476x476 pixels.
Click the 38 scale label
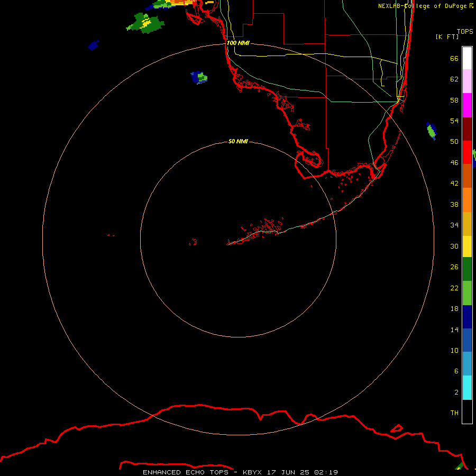(x=454, y=204)
